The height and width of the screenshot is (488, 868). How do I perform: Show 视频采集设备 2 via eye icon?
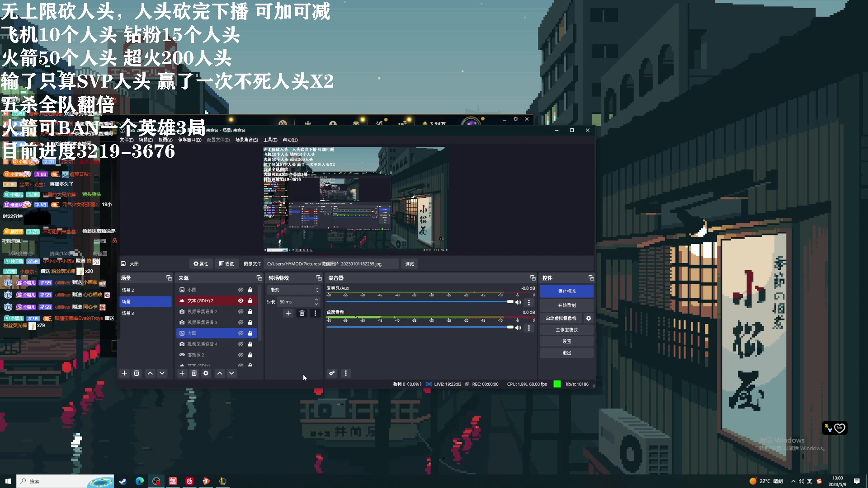(x=241, y=312)
